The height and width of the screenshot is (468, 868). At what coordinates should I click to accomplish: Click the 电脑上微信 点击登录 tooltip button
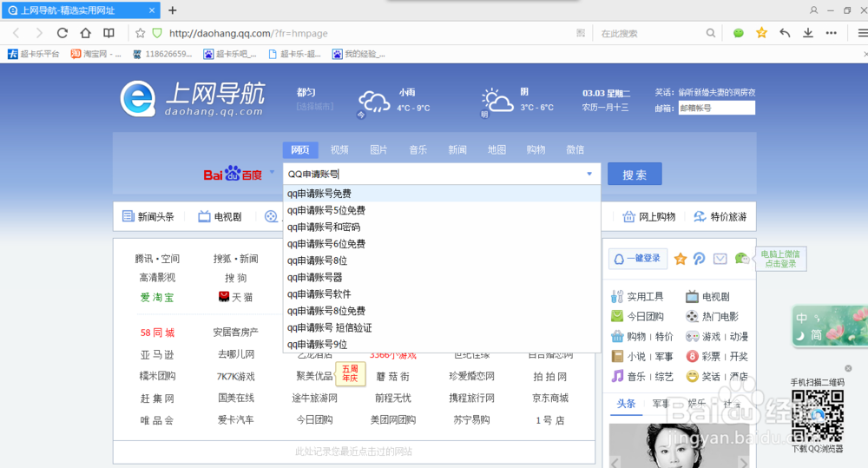(x=780, y=259)
